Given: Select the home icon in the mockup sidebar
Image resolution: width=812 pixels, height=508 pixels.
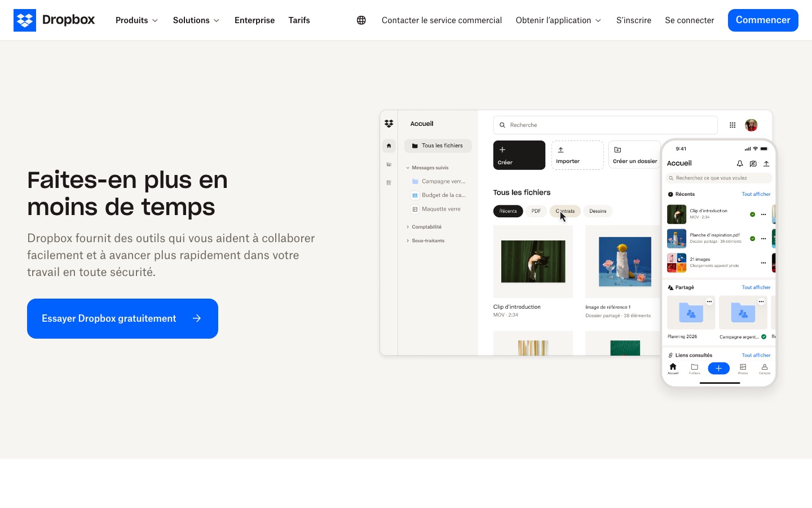Looking at the screenshot, I should tap(389, 146).
